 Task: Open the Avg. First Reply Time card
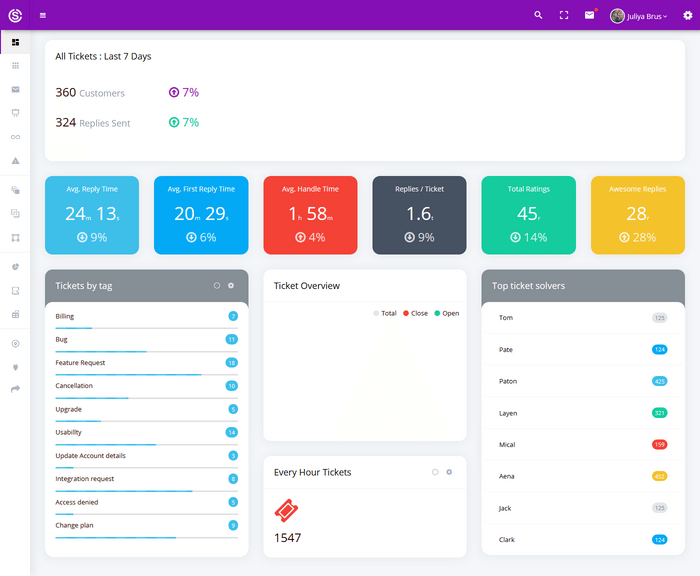click(x=201, y=215)
